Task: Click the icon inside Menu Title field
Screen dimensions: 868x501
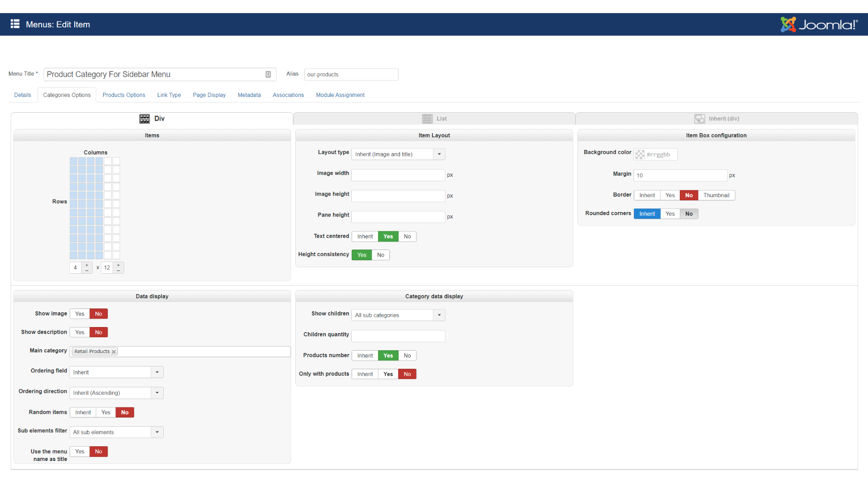Action: 268,74
